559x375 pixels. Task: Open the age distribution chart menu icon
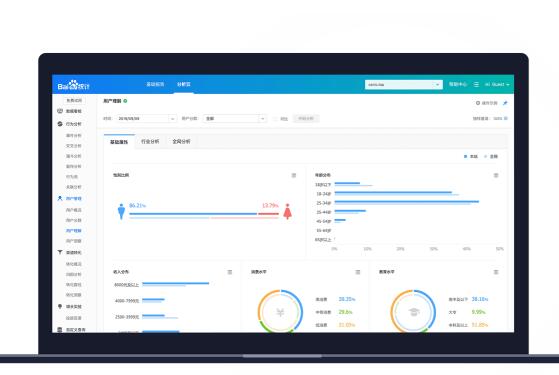pyautogui.click(x=496, y=175)
